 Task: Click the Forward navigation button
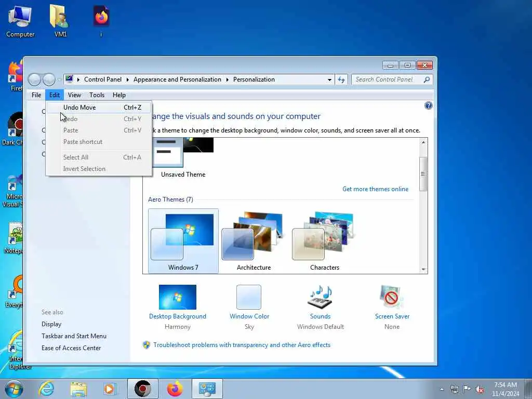point(49,79)
